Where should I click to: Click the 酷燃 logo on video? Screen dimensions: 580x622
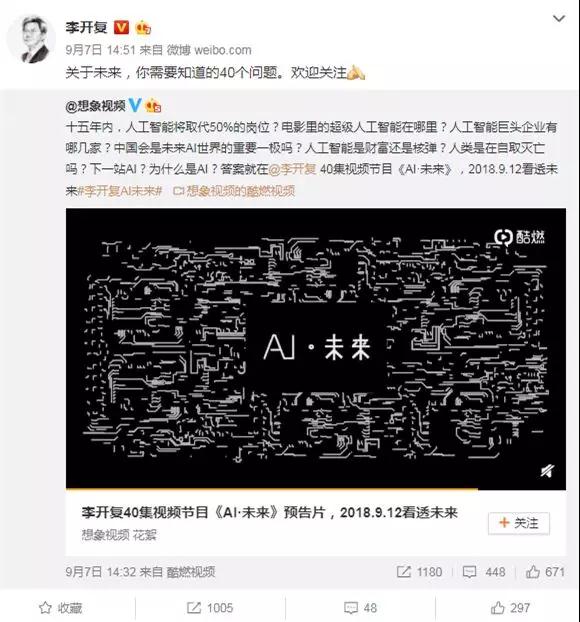coord(519,237)
